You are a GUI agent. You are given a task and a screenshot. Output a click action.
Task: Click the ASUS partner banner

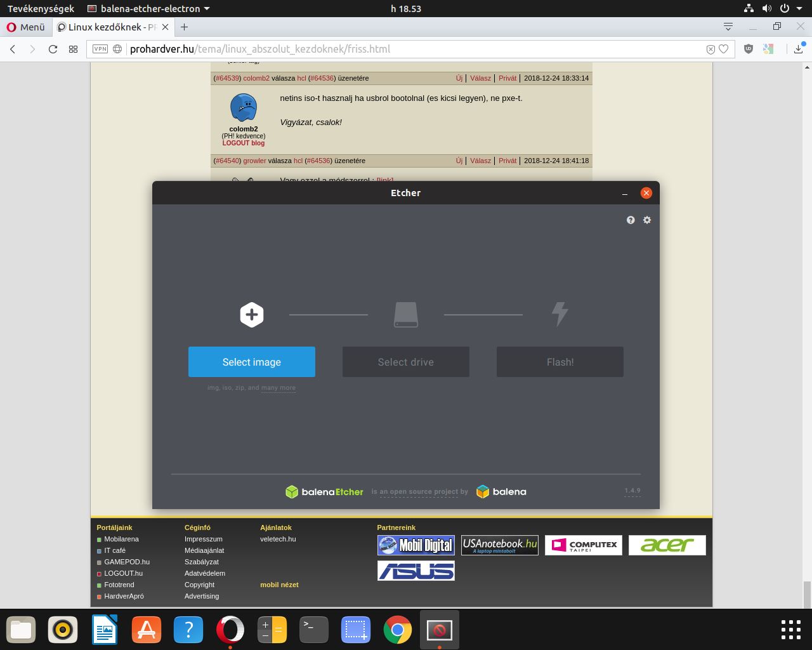click(x=416, y=571)
